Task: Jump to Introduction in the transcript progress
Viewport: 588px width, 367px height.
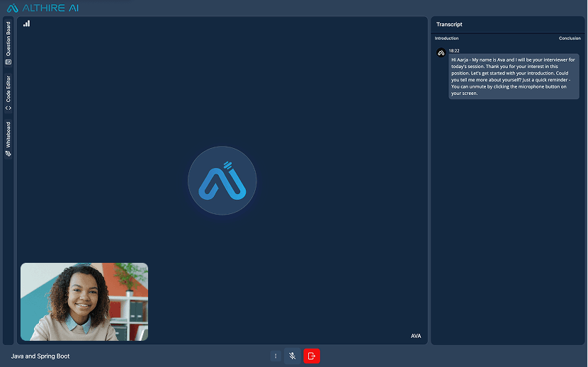Action: 446,38
